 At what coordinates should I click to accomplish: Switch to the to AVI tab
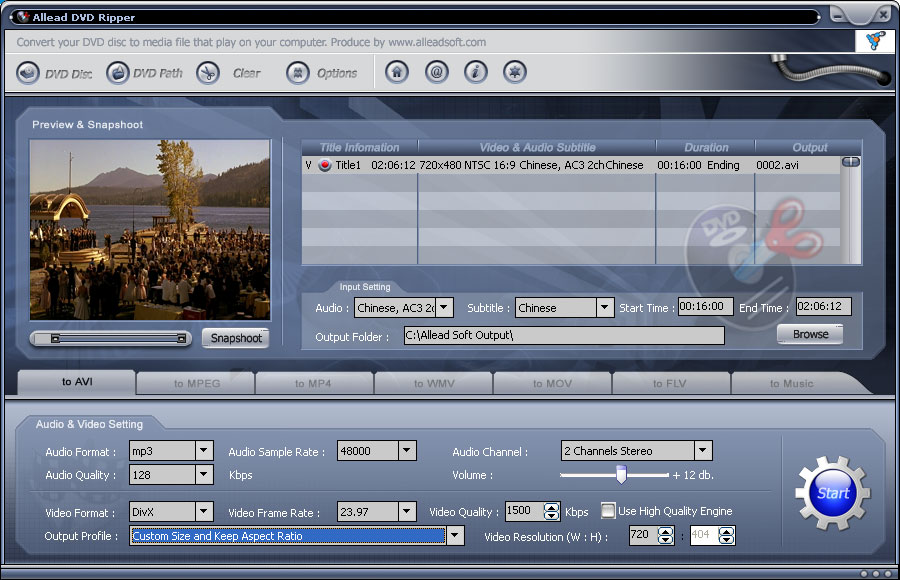coord(77,382)
